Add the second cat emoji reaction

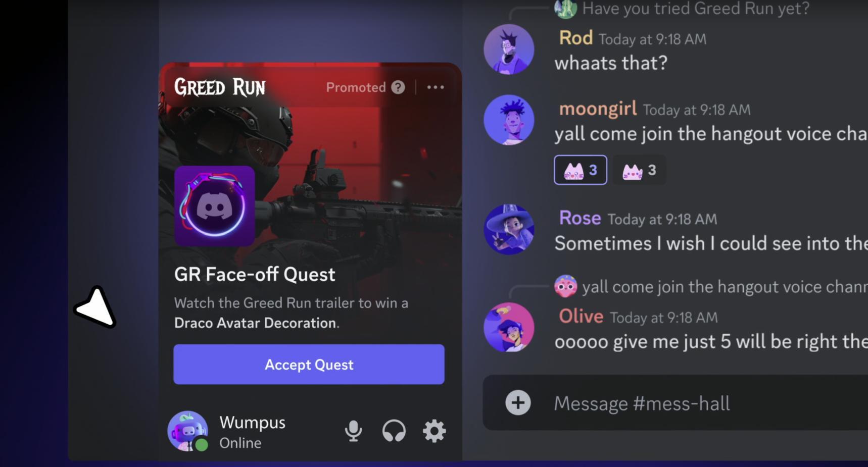639,170
